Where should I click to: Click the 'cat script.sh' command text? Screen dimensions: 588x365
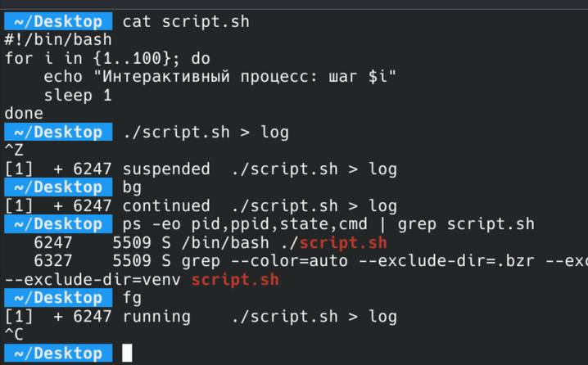[x=186, y=21]
